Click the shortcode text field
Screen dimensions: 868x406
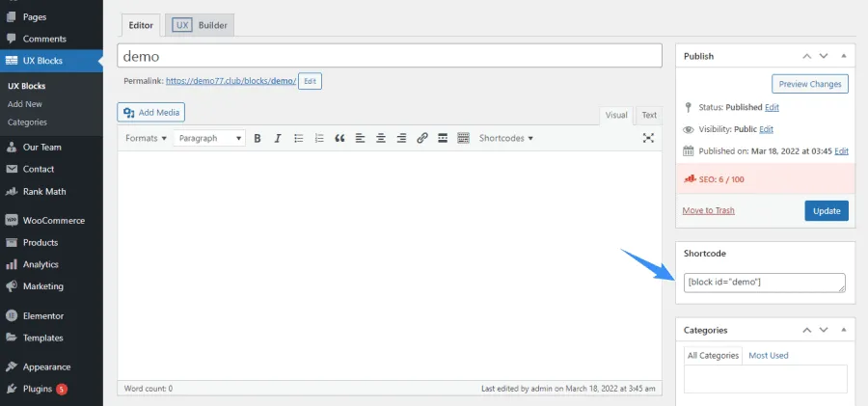[764, 282]
